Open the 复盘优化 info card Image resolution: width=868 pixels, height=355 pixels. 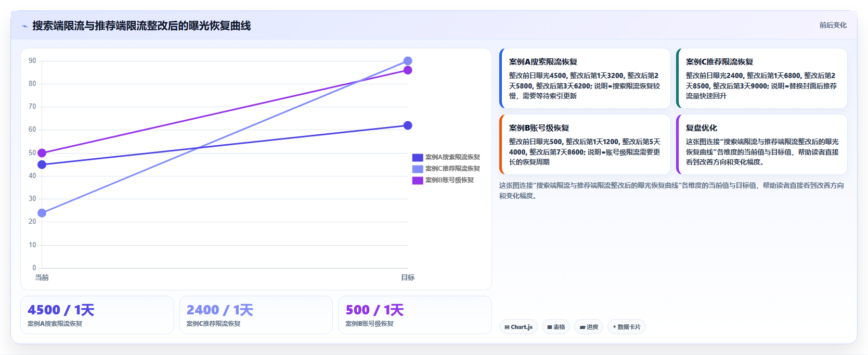761,144
